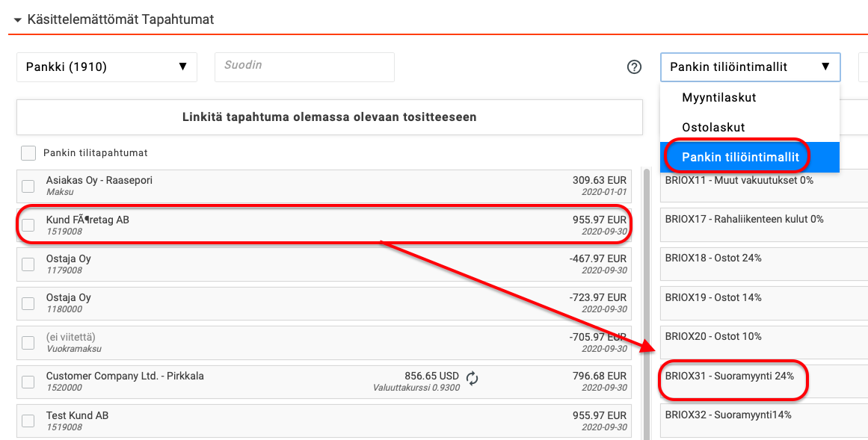This screenshot has width=868, height=440.
Task: Open the Pankin tiliöintimallit dropdown
Action: click(749, 67)
